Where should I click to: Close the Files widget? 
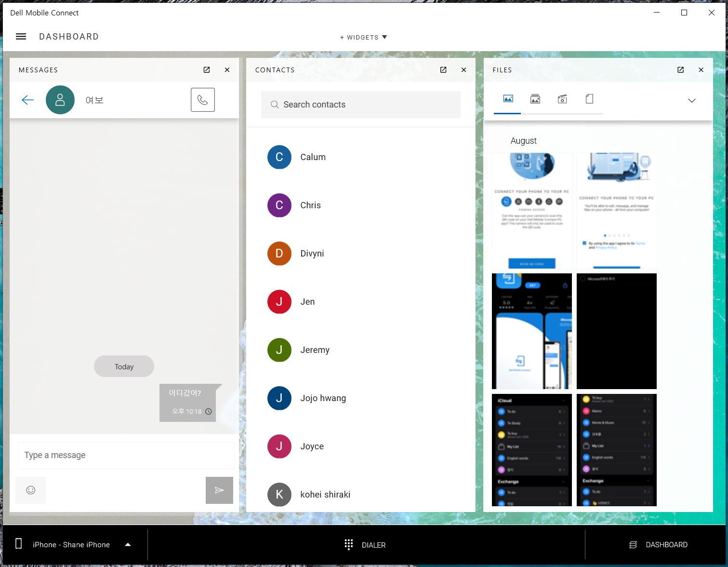coord(701,70)
